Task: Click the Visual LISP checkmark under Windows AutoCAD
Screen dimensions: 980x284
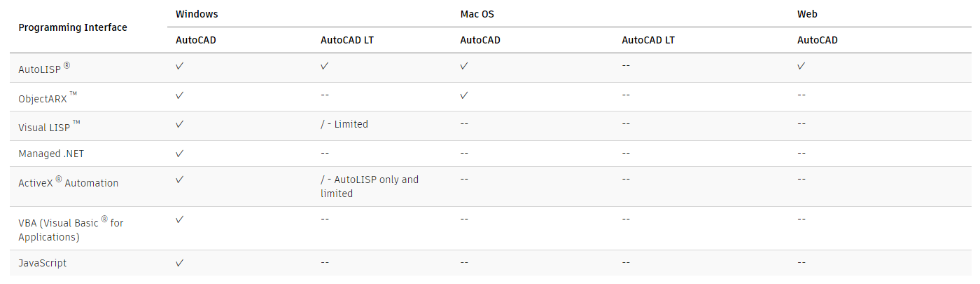Action: point(180,124)
